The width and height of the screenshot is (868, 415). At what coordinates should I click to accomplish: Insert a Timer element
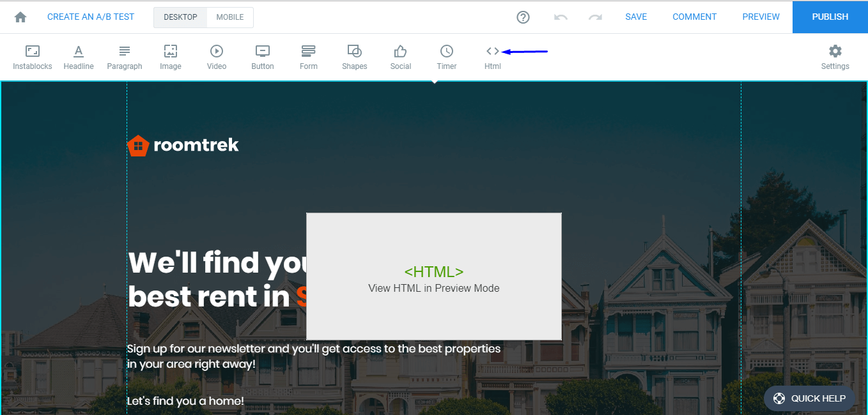click(x=447, y=57)
